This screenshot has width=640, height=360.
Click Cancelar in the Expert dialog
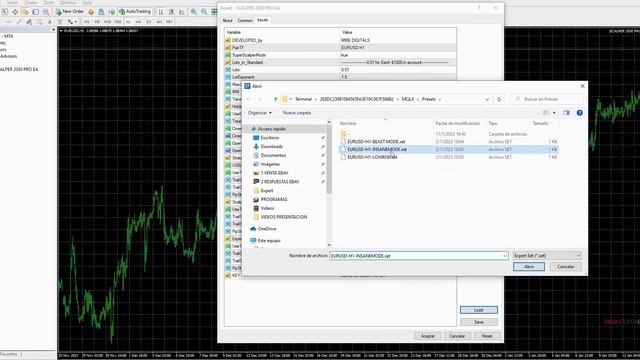[457, 336]
